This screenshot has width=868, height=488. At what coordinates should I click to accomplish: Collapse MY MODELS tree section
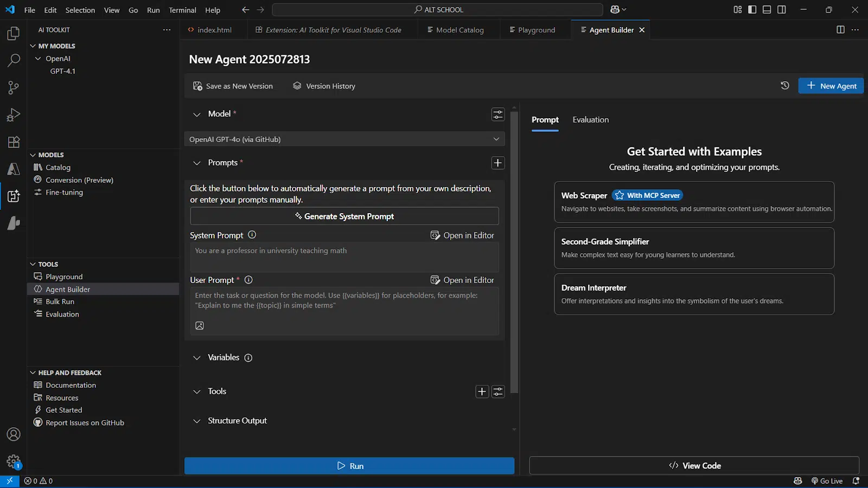[33, 46]
